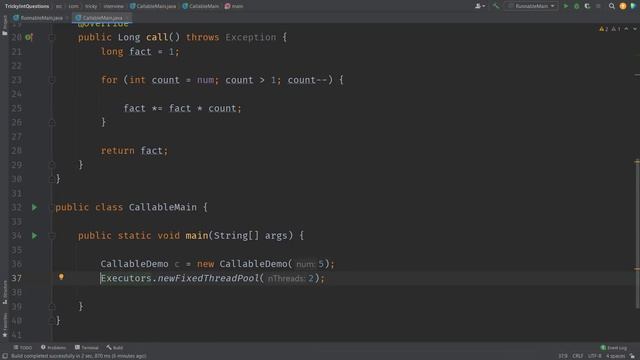Open the Event Log
640x360 pixels.
[613, 348]
